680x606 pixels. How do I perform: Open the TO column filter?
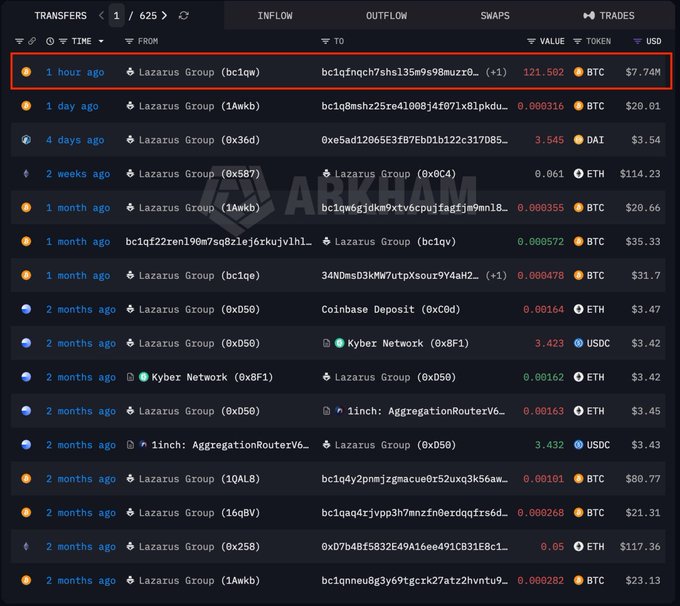(325, 41)
